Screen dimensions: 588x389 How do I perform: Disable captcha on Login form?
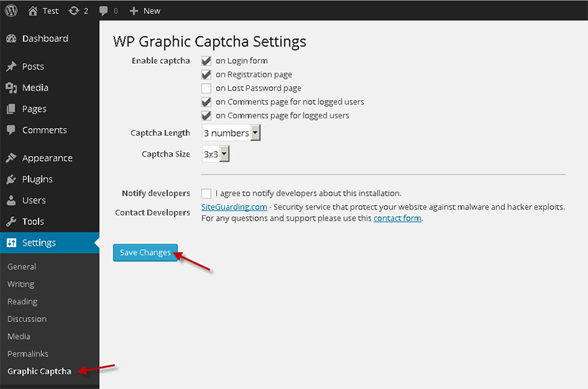point(207,61)
